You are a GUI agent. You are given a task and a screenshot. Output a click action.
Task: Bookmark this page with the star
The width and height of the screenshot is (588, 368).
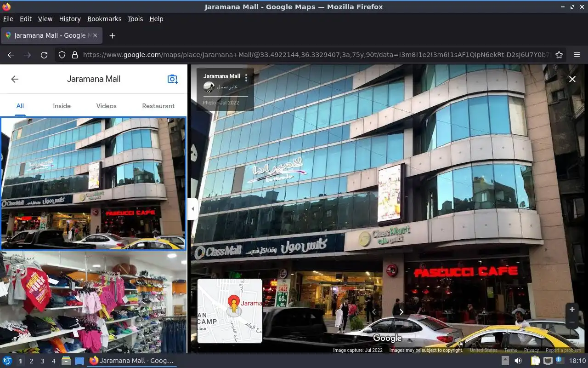click(x=559, y=55)
